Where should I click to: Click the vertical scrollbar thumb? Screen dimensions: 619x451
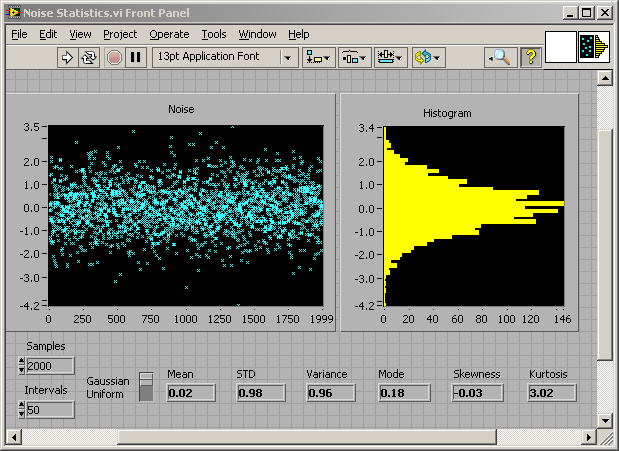pos(605,245)
